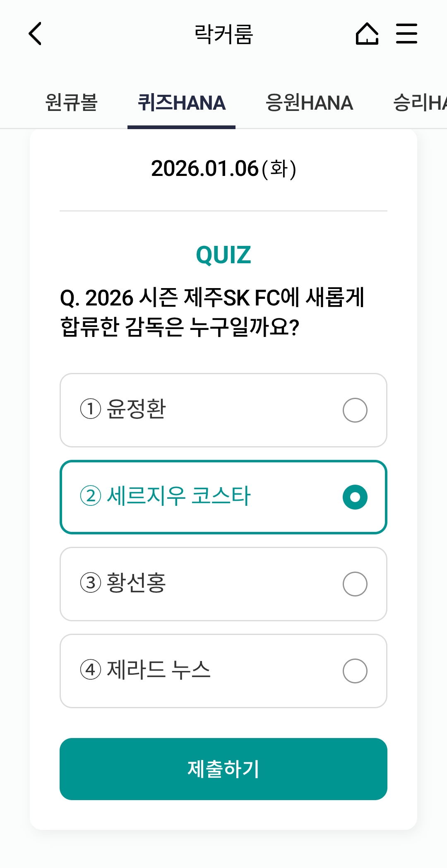Open the hamburger menu icon
This screenshot has height=868, width=447.
tap(406, 34)
